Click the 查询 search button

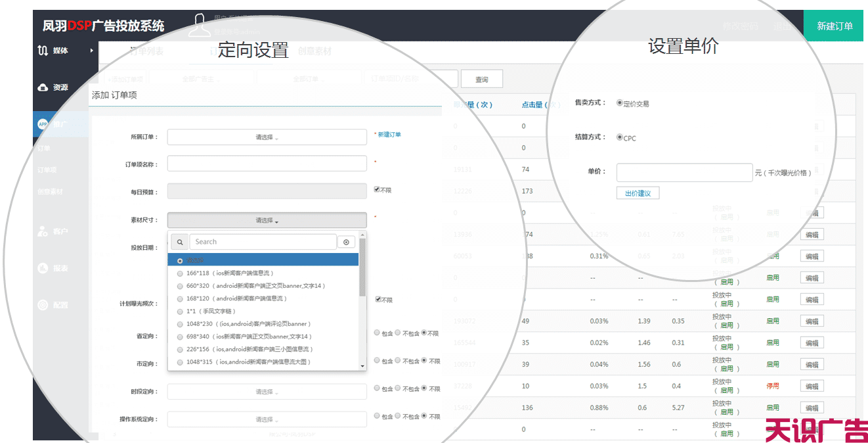pos(482,79)
